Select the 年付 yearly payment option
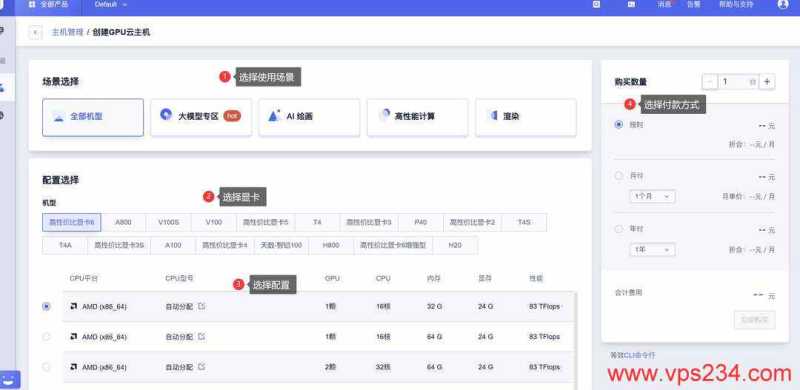 tap(619, 229)
